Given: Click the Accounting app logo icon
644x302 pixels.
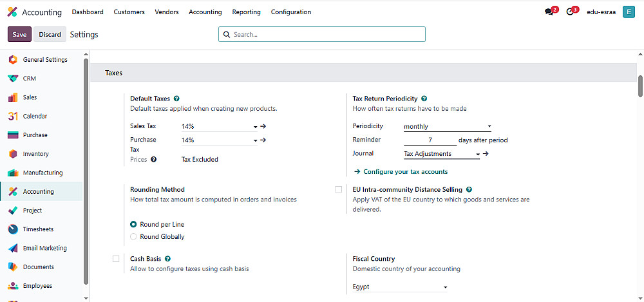Looking at the screenshot, I should [12, 12].
